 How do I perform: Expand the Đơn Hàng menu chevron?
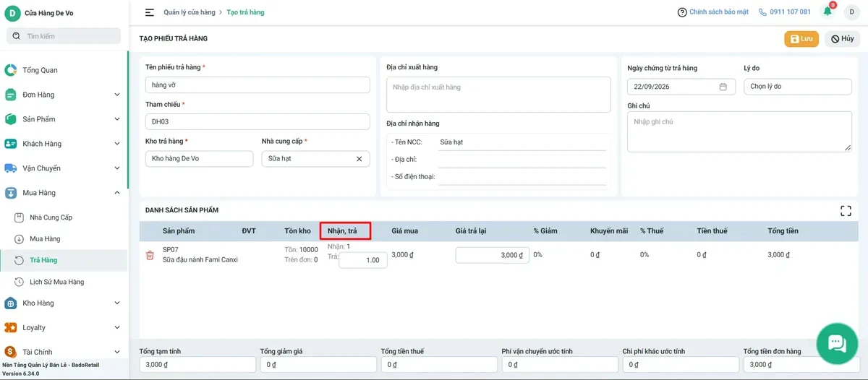(x=117, y=95)
